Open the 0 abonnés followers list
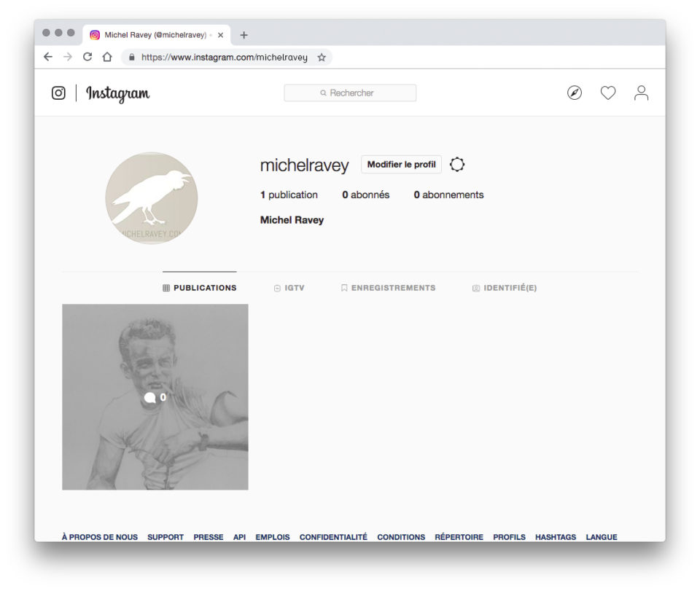This screenshot has height=591, width=700. [x=365, y=195]
